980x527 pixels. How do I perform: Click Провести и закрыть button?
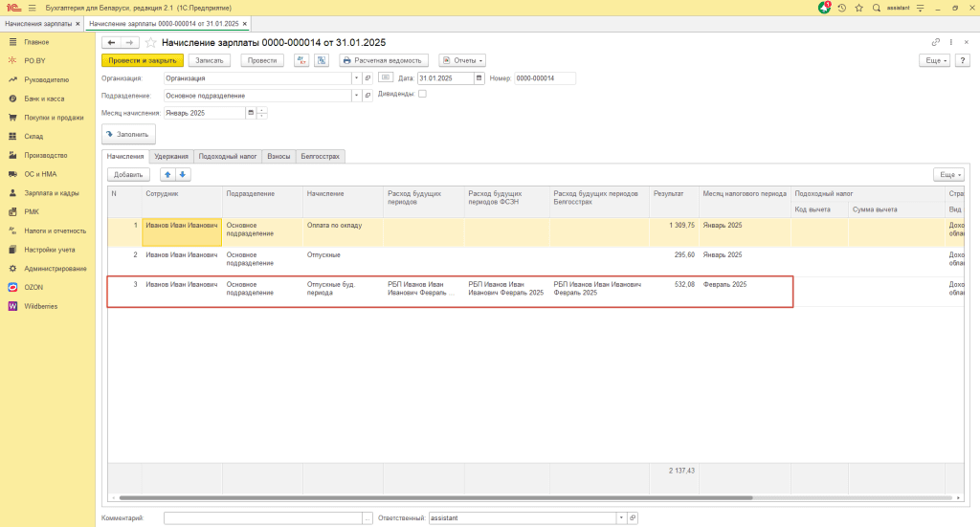tap(142, 60)
